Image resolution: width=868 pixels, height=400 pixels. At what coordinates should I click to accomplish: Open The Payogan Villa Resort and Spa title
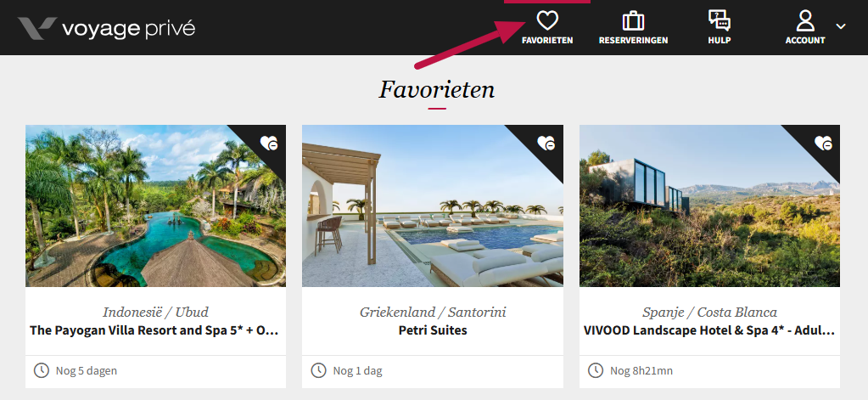click(154, 330)
